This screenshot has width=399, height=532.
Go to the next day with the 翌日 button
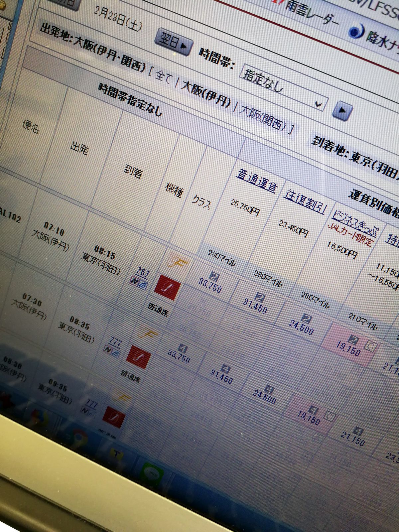[x=175, y=43]
